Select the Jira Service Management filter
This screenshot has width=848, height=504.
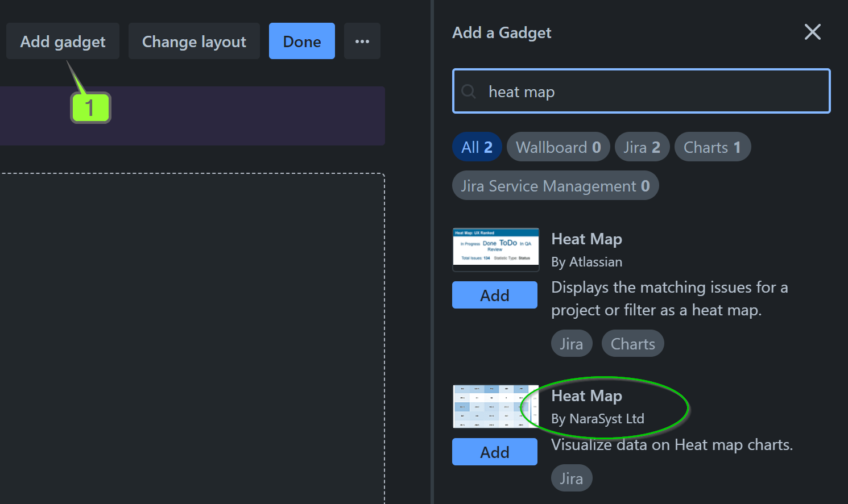click(x=555, y=185)
